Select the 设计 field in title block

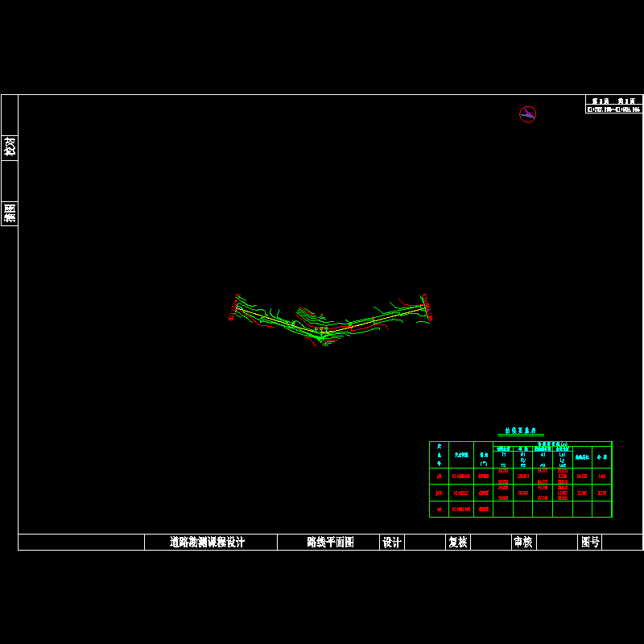tap(392, 543)
